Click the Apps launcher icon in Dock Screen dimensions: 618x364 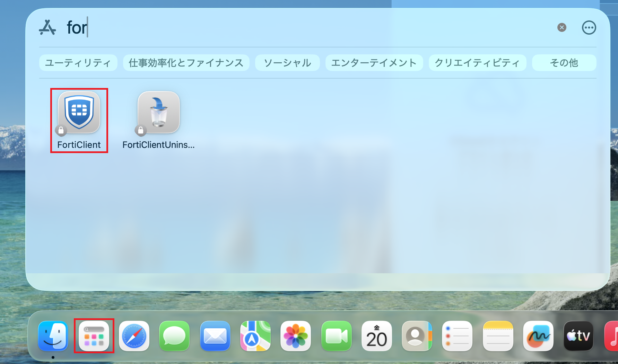click(94, 336)
